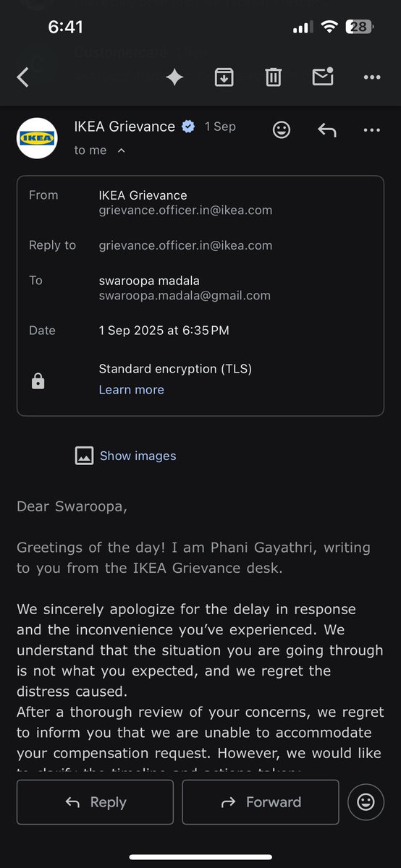401x868 pixels.
Task: Tap the lock encryption icon
Action: 38,381
